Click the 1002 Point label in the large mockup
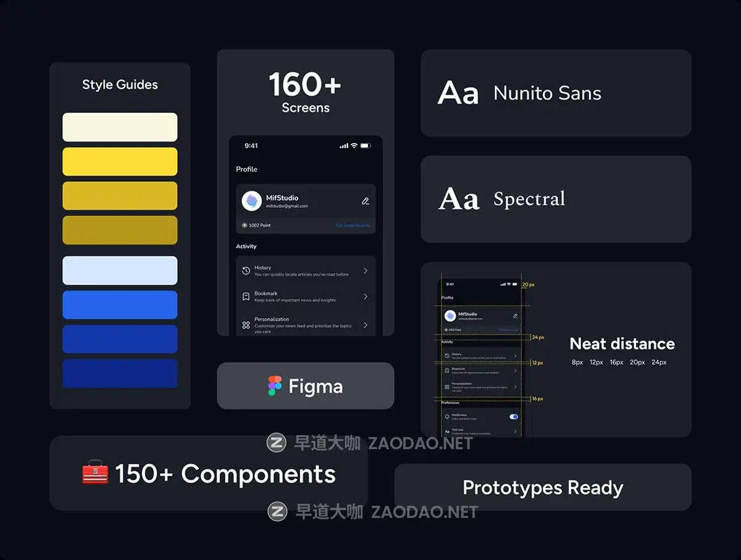 coord(257,225)
